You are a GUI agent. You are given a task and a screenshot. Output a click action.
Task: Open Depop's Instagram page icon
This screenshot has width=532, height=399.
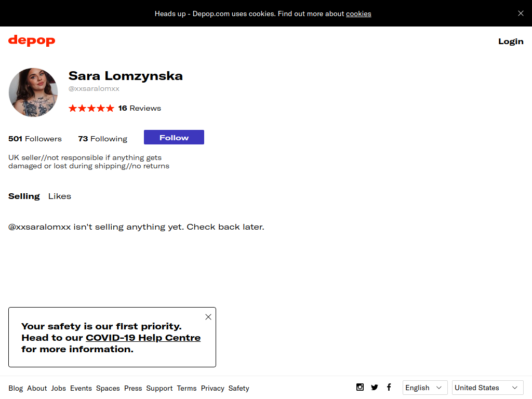[x=360, y=387]
